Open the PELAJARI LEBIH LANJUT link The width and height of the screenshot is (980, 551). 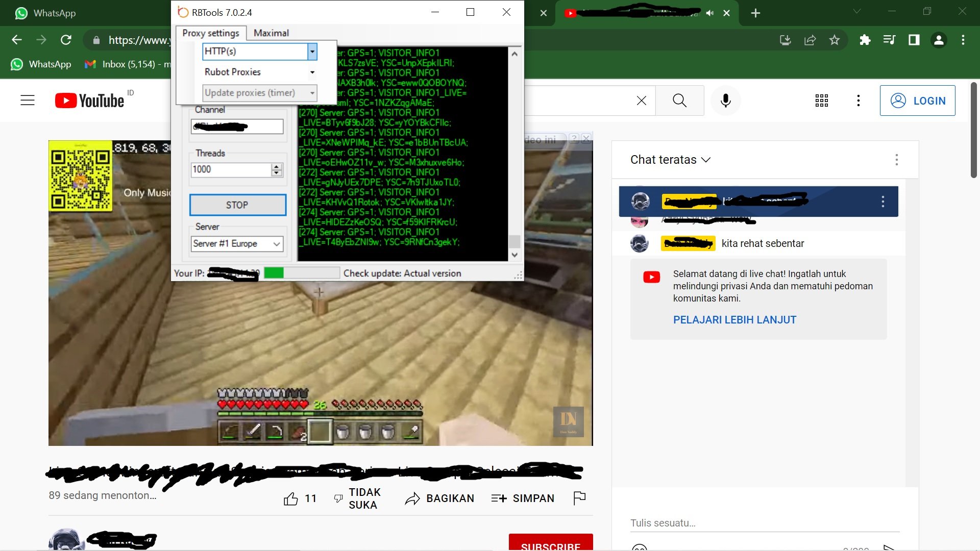coord(734,320)
